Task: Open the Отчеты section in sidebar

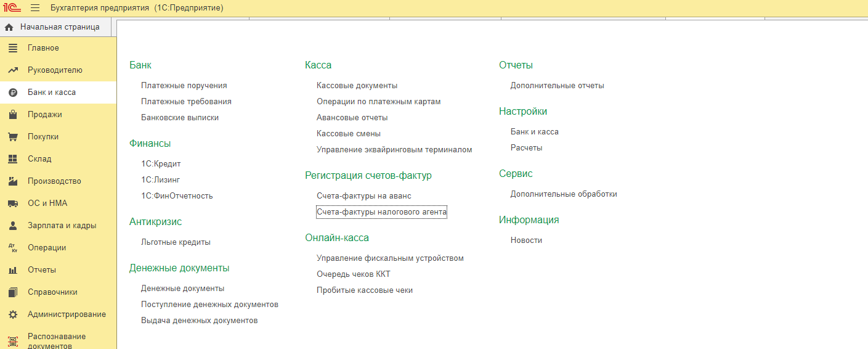Action: tap(58, 270)
